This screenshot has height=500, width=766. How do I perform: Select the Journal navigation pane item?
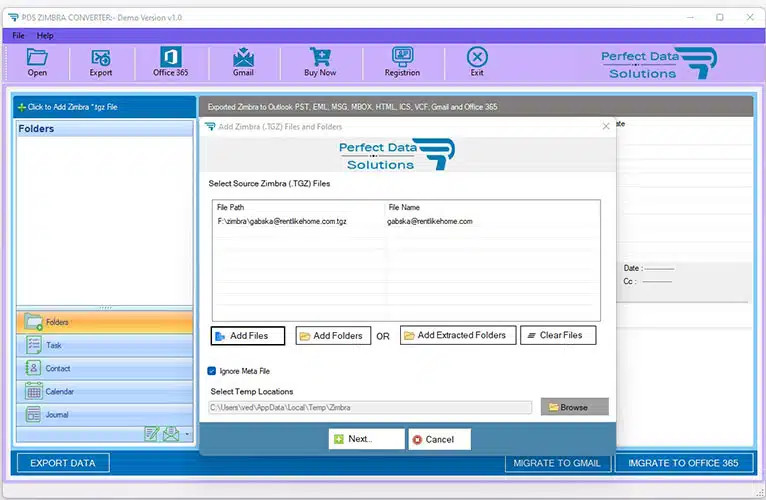(105, 414)
